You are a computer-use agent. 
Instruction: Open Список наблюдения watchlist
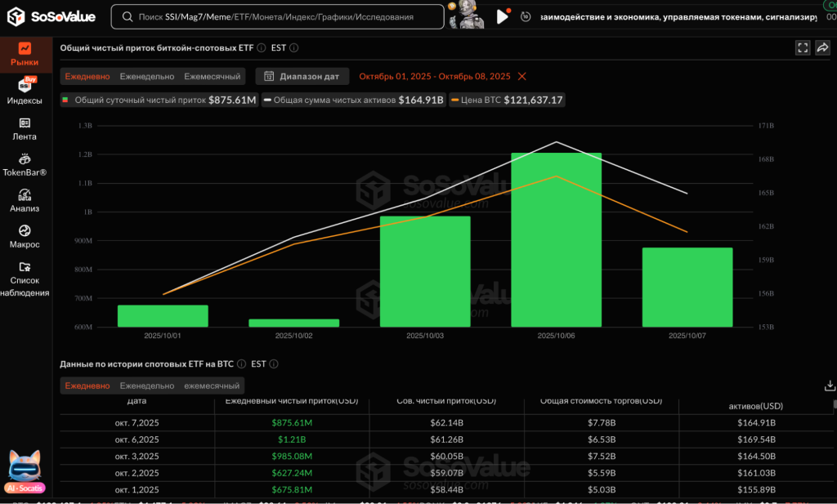point(25,278)
